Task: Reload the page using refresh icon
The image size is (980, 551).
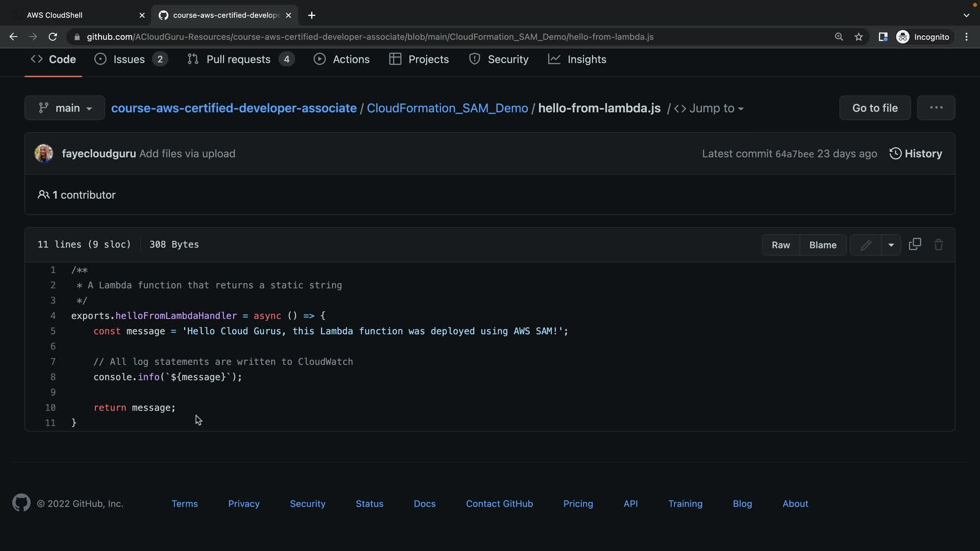Action: 53,37
